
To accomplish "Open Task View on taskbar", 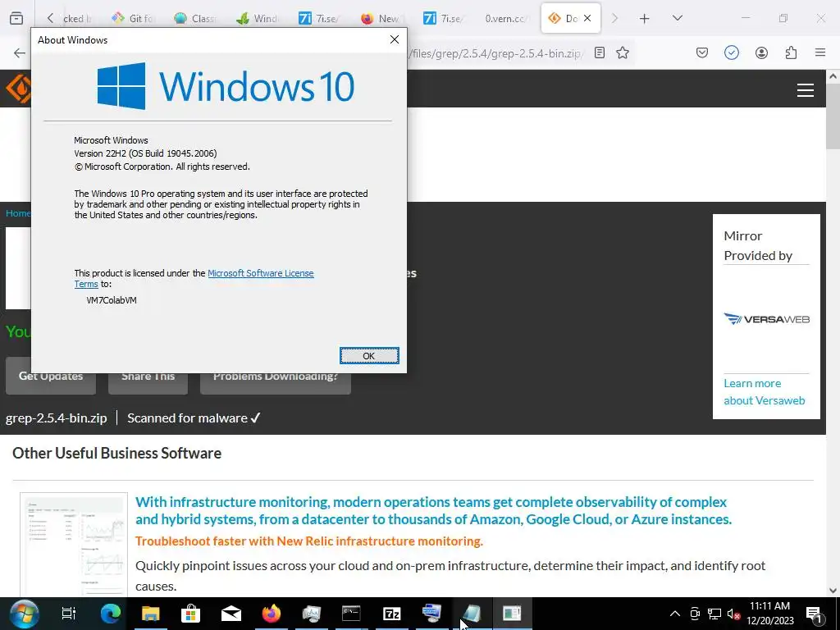I will coord(69,614).
